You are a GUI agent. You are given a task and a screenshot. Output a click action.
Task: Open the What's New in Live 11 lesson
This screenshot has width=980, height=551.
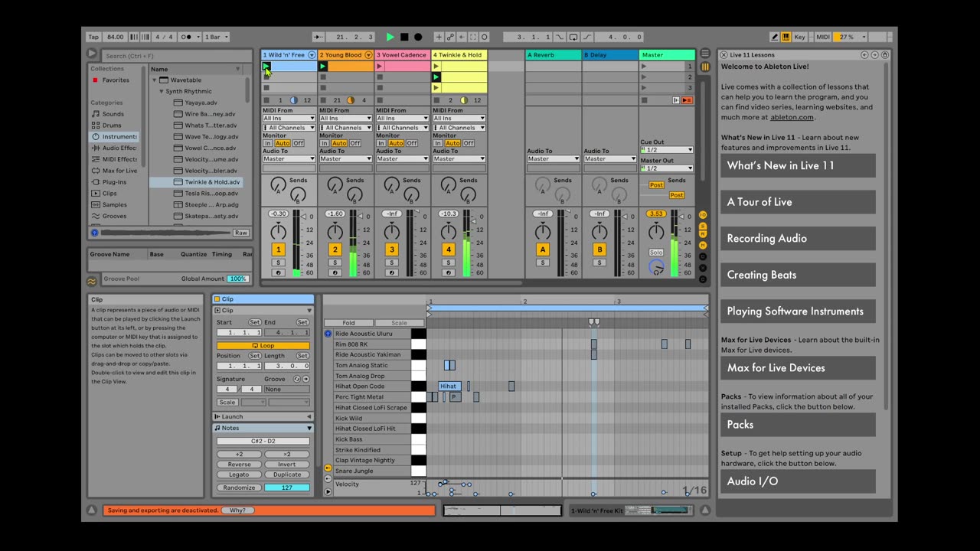[798, 165]
